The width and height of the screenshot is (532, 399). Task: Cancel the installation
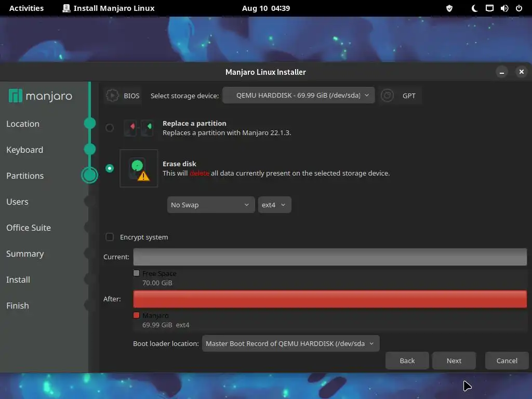507,361
